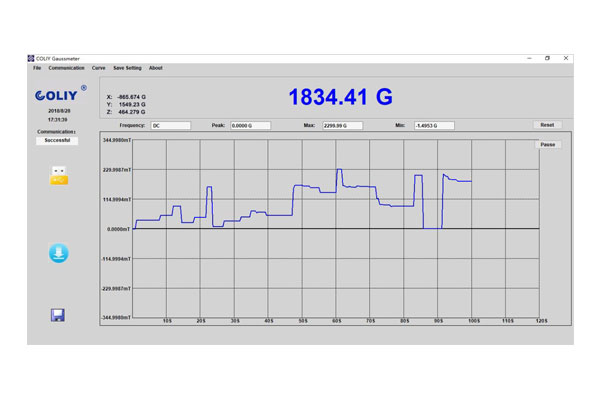This screenshot has height=400, width=600.
Task: Click the Successful communication status box
Action: click(59, 142)
